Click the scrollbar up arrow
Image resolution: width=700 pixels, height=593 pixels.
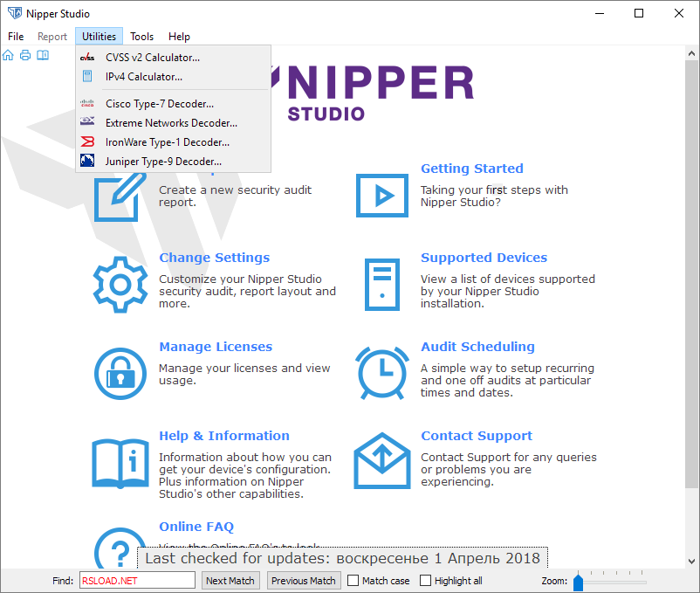[x=691, y=53]
